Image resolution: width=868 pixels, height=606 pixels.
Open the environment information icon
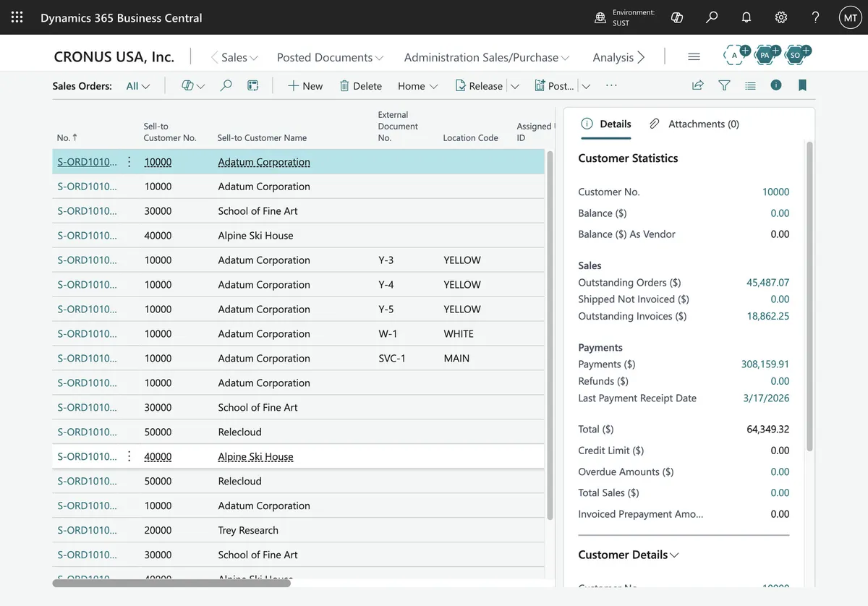tap(600, 17)
